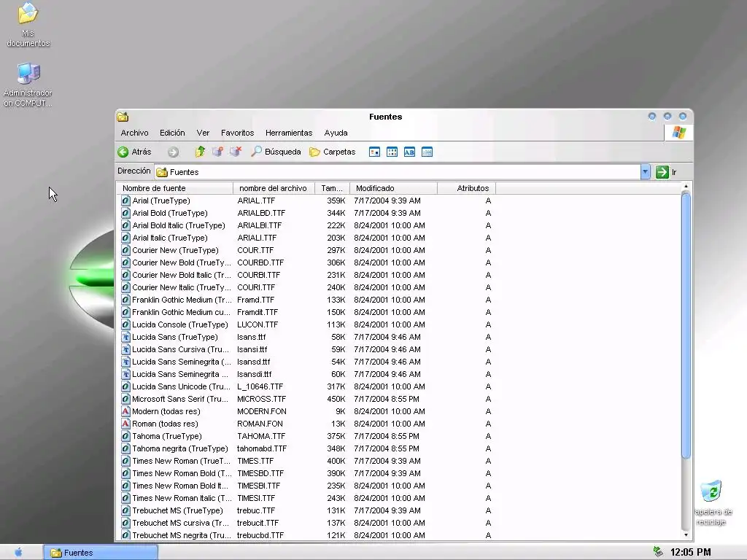Open the Administrador on COMPUT... desktop icon
747x560 pixels.
click(x=28, y=85)
